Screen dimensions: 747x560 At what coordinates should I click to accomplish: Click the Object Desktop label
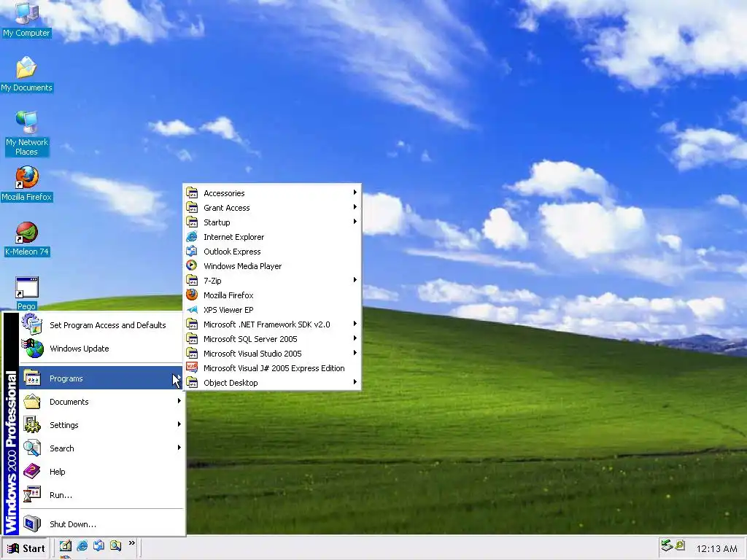click(231, 383)
